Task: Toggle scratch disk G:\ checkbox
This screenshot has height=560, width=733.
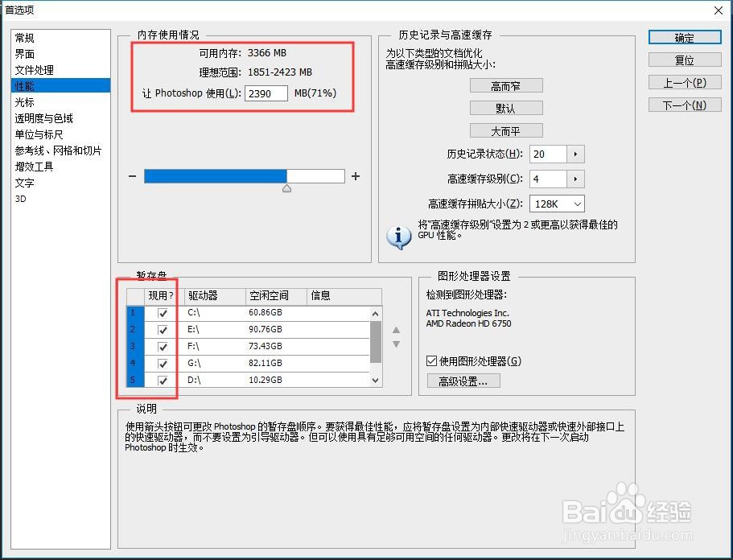Action: [x=163, y=364]
